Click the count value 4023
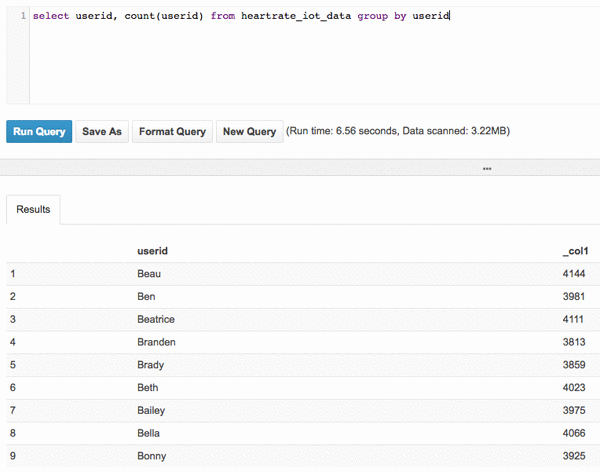 [x=574, y=387]
